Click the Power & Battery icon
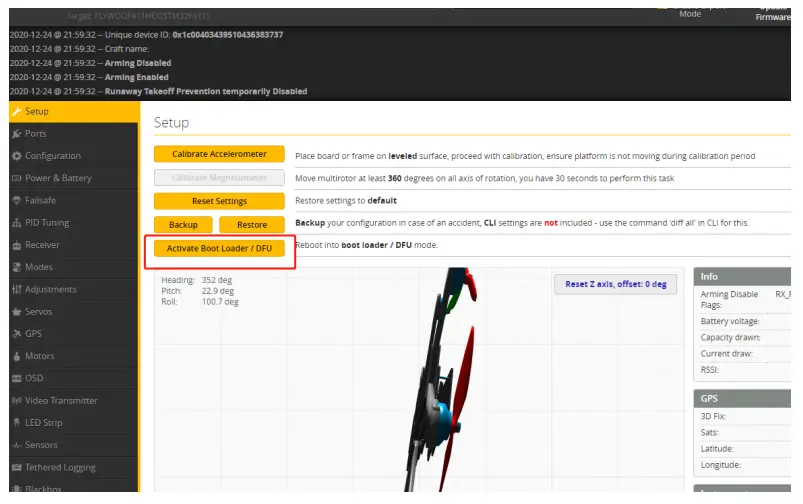This screenshot has width=803, height=504. (16, 178)
